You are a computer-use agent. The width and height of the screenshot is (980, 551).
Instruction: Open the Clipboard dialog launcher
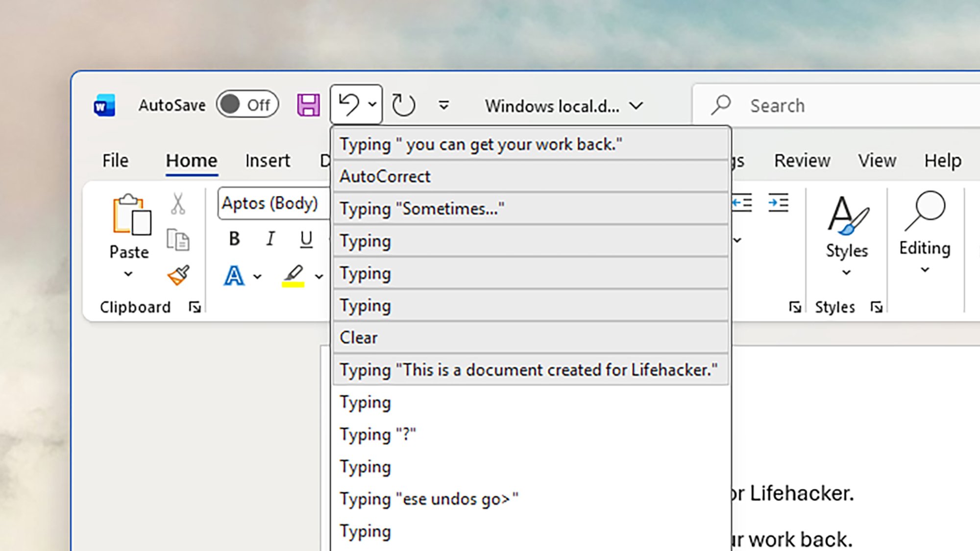click(195, 307)
